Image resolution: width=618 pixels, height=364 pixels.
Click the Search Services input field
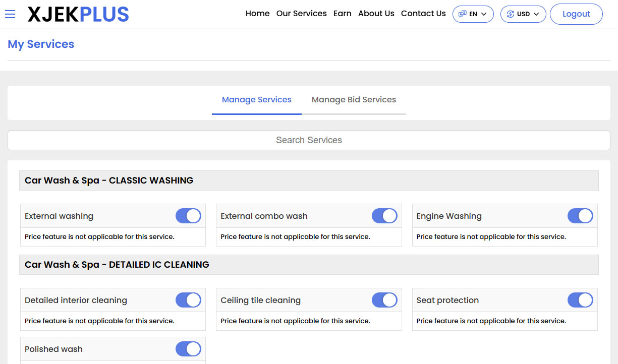[x=309, y=140]
